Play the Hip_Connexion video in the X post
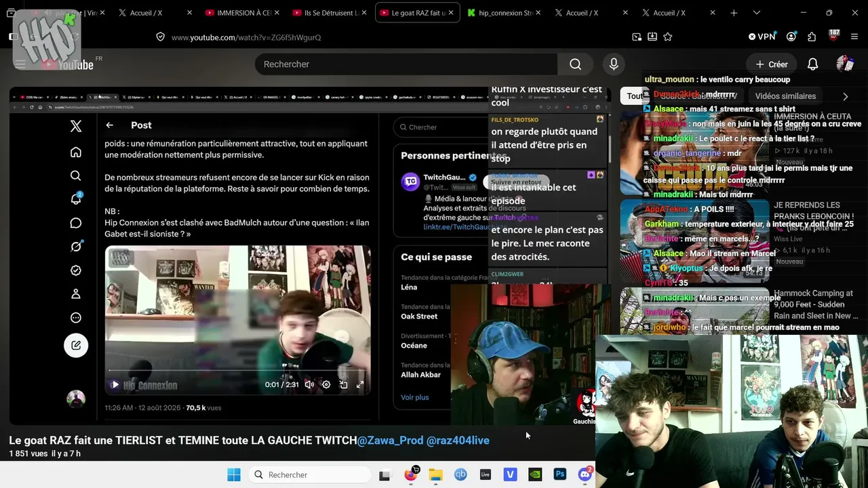The width and height of the screenshot is (868, 488). point(115,384)
